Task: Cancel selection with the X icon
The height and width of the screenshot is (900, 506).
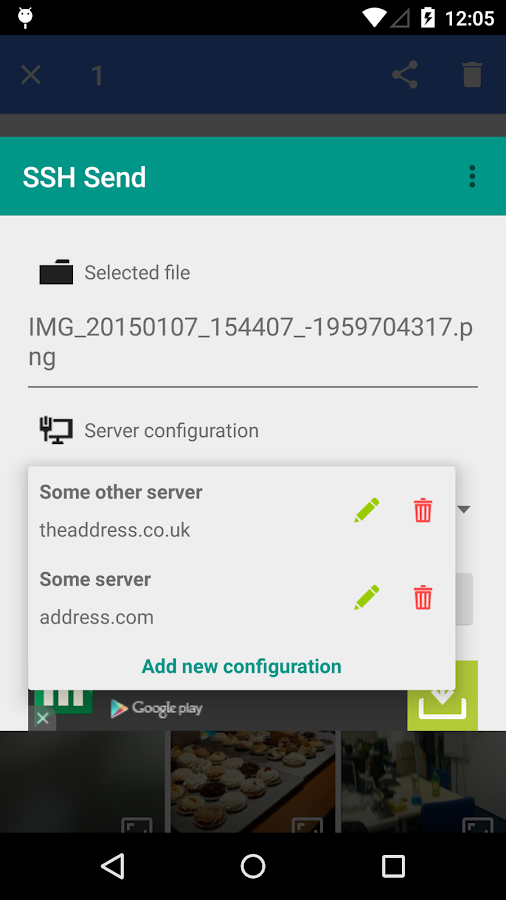Action: 31,75
